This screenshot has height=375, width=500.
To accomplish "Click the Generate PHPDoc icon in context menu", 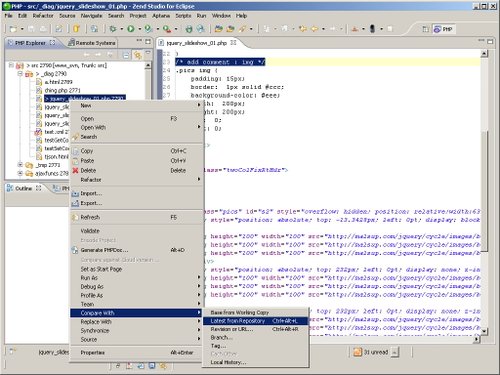I will [x=75, y=250].
